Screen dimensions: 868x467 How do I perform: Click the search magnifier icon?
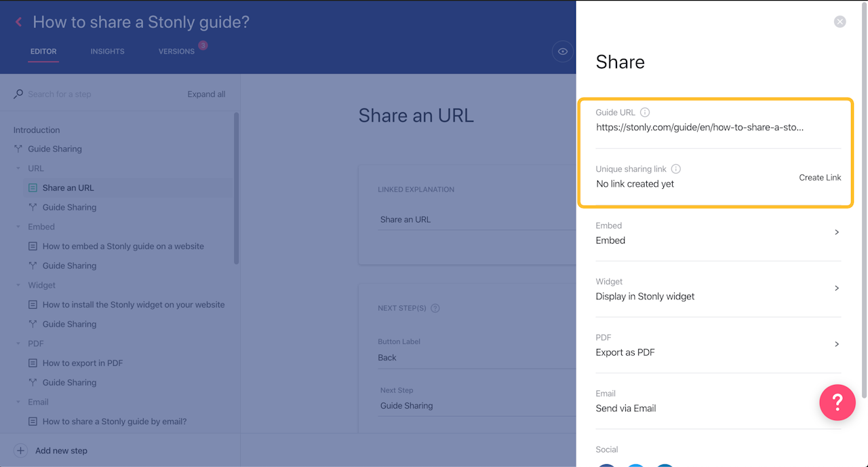click(x=18, y=94)
